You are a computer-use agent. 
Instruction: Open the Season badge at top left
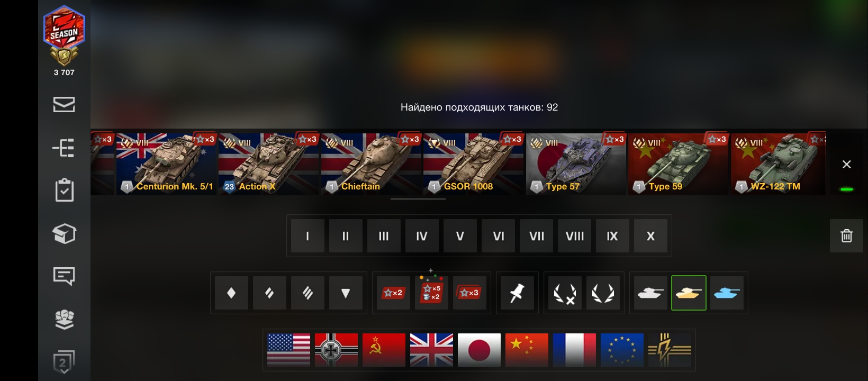[64, 35]
